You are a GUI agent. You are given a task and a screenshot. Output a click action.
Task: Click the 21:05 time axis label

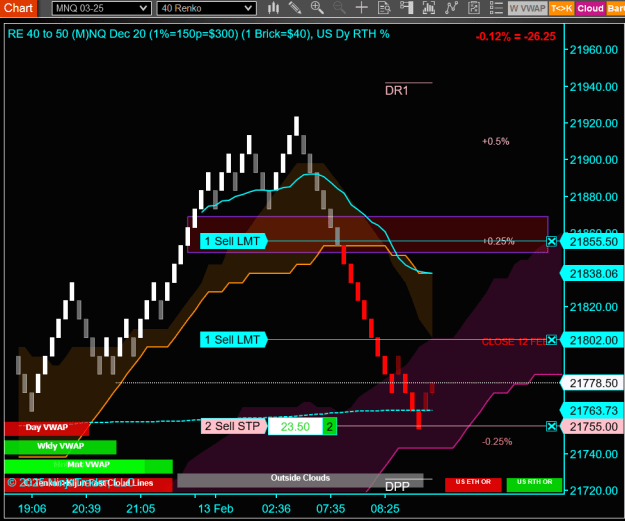coord(140,509)
